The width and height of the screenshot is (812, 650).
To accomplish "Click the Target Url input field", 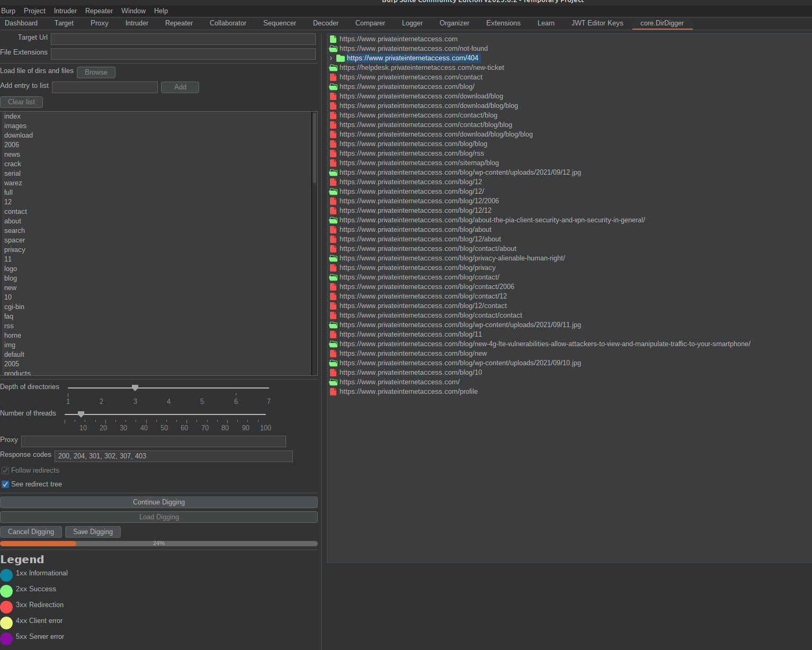I will pyautogui.click(x=183, y=39).
